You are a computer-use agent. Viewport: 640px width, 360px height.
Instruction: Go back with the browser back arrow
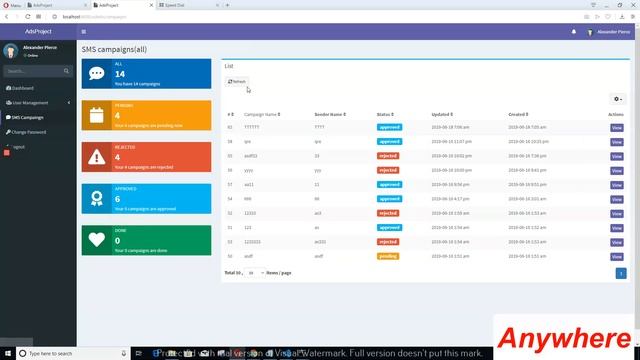pos(7,17)
